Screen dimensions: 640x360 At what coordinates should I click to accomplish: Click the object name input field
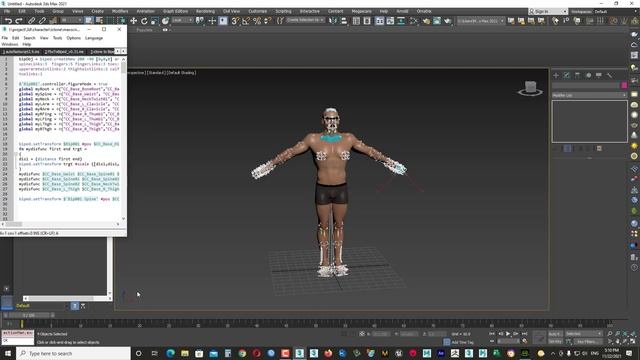click(x=586, y=85)
